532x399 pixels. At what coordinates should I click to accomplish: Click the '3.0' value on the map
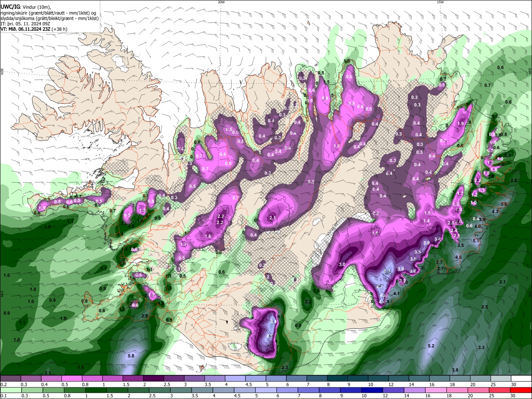[x=342, y=264]
